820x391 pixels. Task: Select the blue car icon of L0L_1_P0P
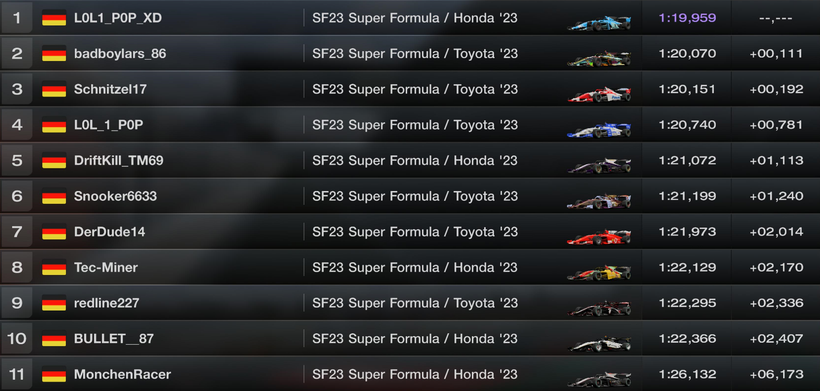click(599, 130)
